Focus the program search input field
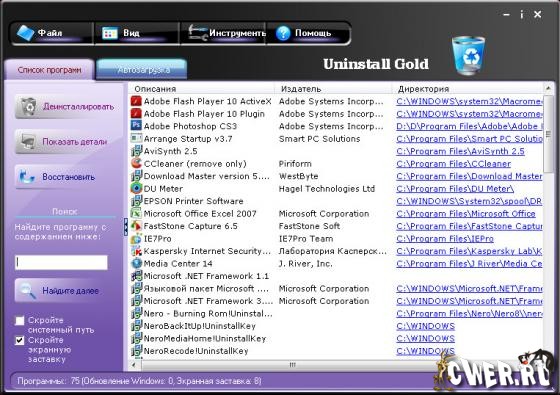 tap(61, 262)
